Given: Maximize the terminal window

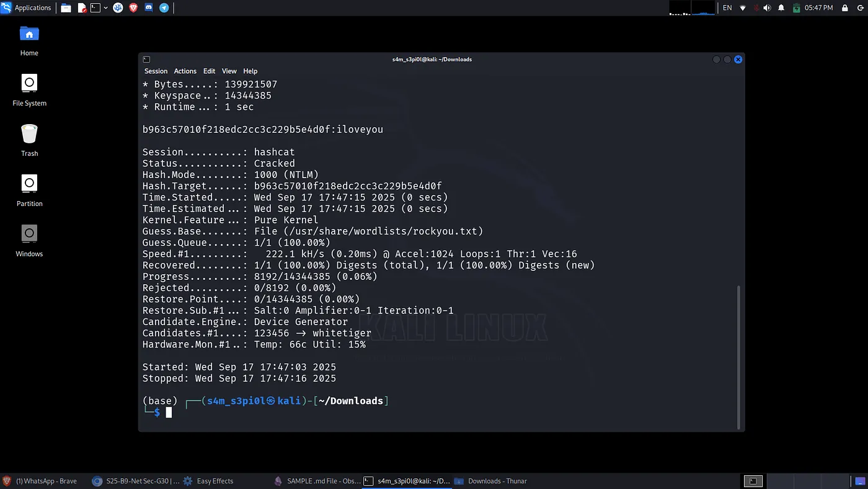Looking at the screenshot, I should (727, 60).
